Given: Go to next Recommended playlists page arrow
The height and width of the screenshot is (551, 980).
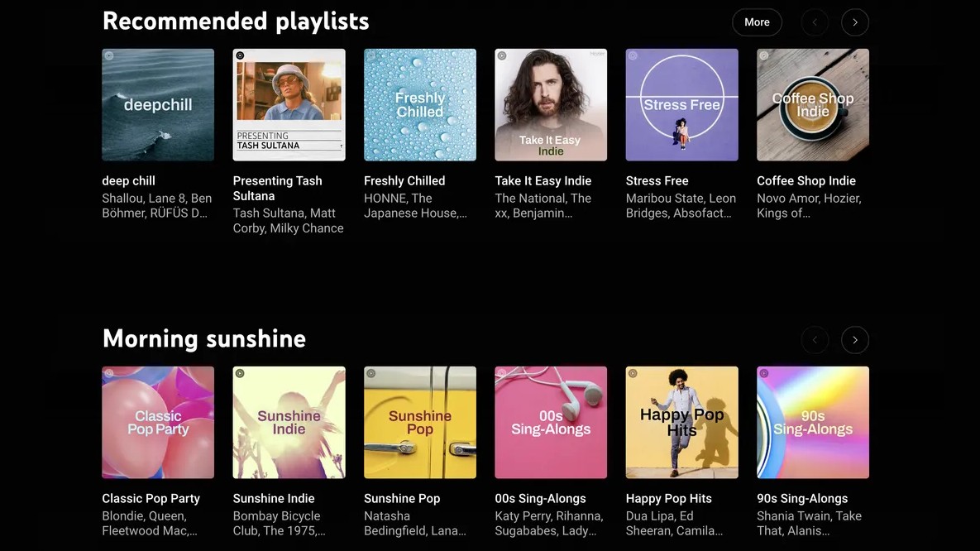Looking at the screenshot, I should (x=855, y=22).
